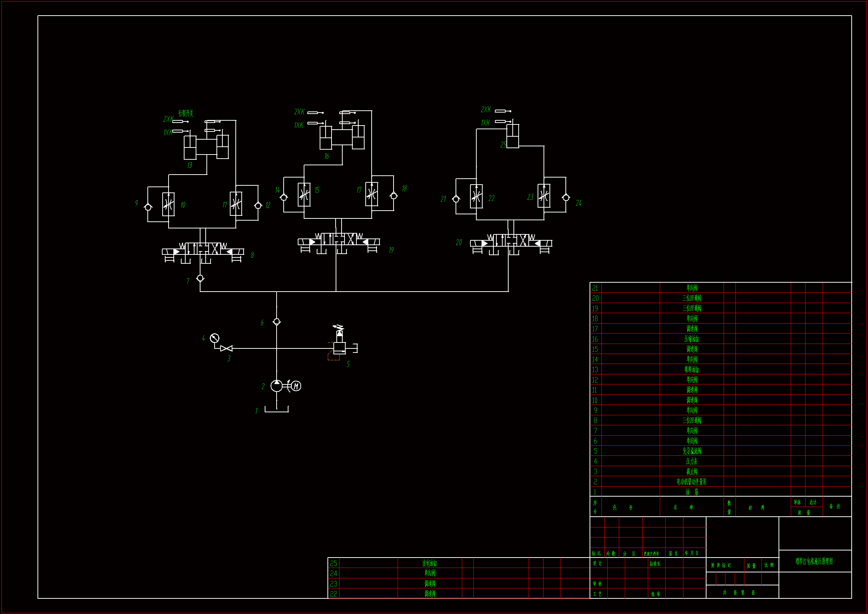This screenshot has height=614, width=868.
Task: Select the check valve symbol labeled 24
Action: [x=566, y=198]
